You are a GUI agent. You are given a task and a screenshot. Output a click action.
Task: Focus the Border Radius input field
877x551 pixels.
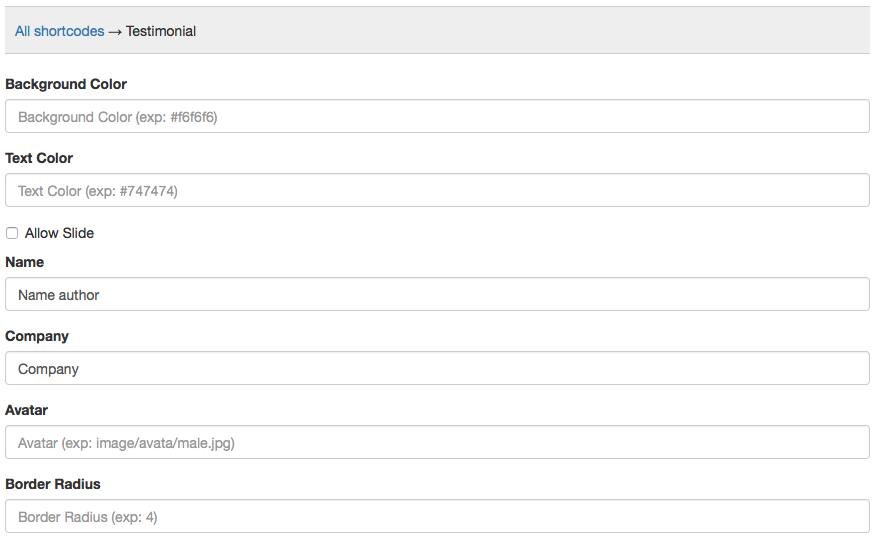[437, 517]
